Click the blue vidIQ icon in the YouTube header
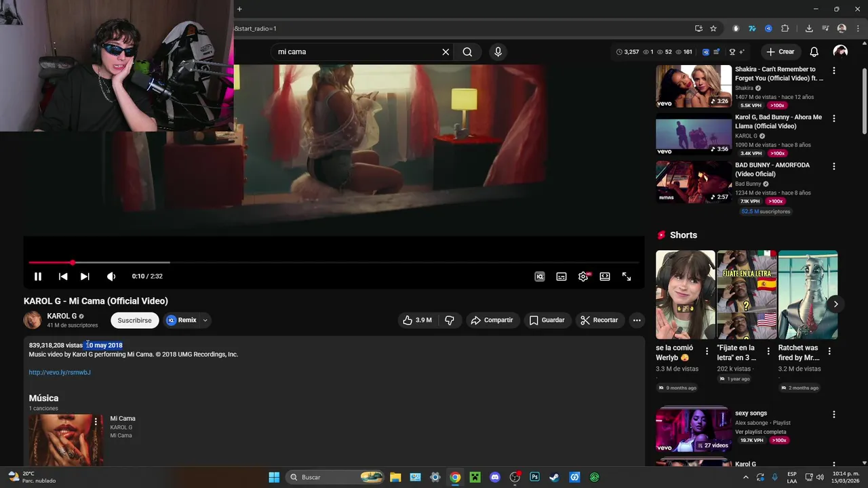Screen dimensions: 868x488 [x=706, y=52]
